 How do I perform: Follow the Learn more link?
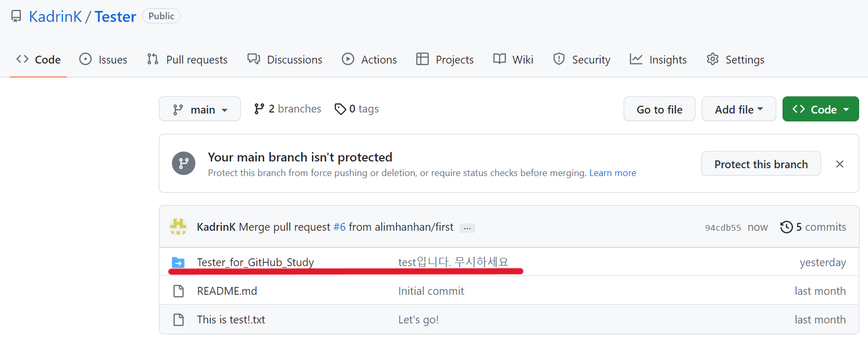tap(613, 173)
